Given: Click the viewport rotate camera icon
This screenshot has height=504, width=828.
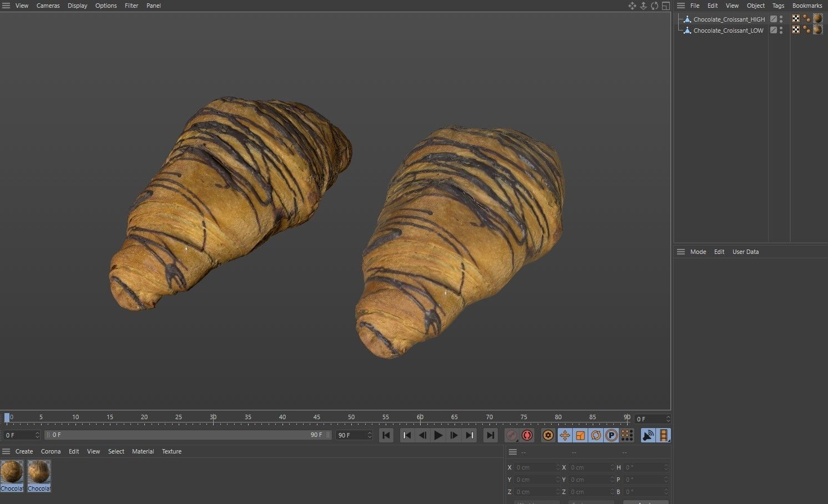Looking at the screenshot, I should point(654,6).
